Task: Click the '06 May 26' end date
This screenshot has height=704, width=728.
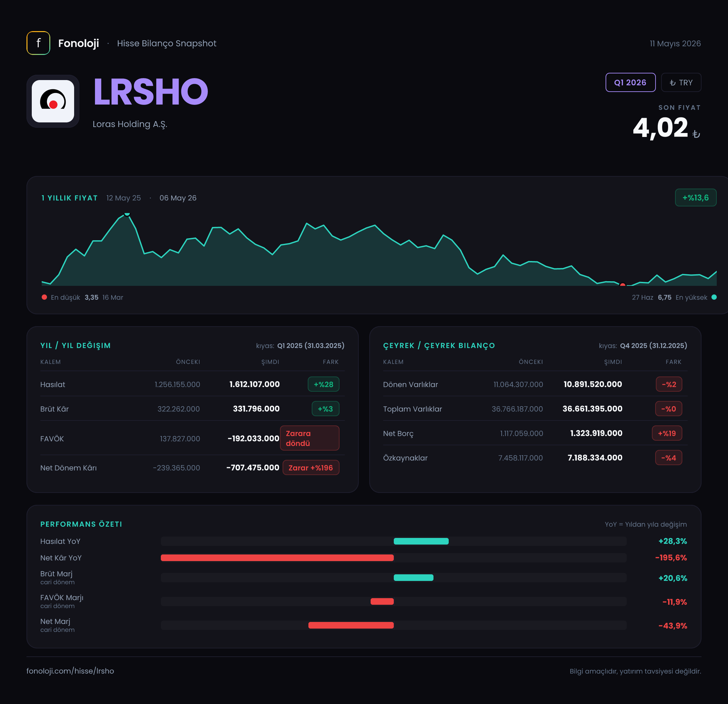Action: pyautogui.click(x=178, y=198)
